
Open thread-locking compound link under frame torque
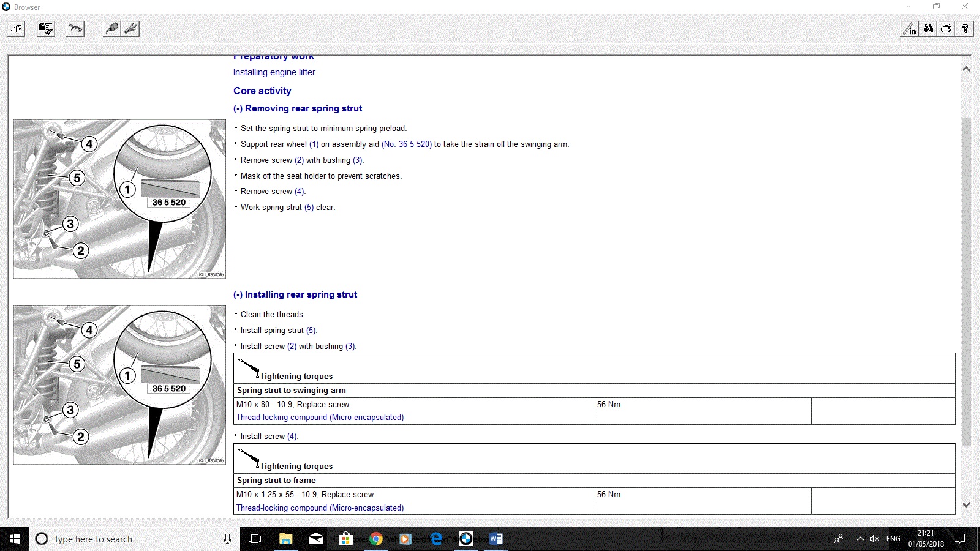coord(320,508)
